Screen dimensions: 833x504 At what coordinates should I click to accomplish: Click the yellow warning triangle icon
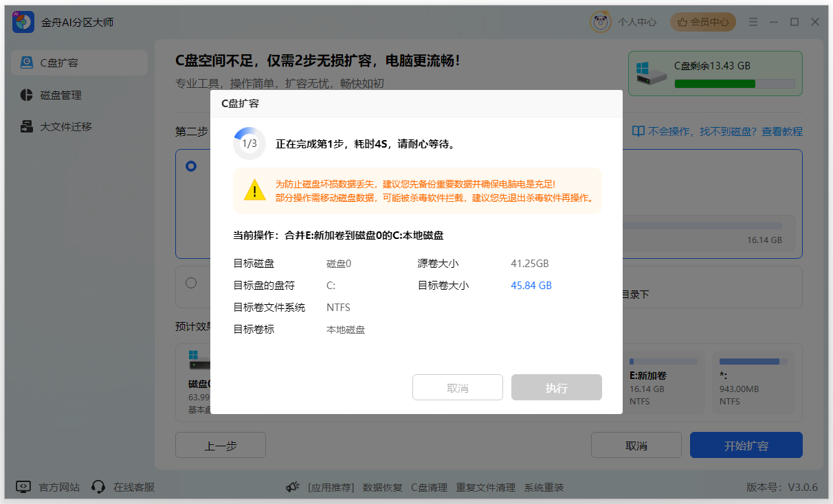coord(254,190)
